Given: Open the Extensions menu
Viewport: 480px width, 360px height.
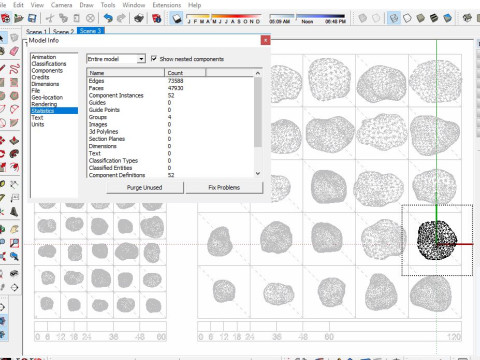Looking at the screenshot, I should [x=167, y=5].
